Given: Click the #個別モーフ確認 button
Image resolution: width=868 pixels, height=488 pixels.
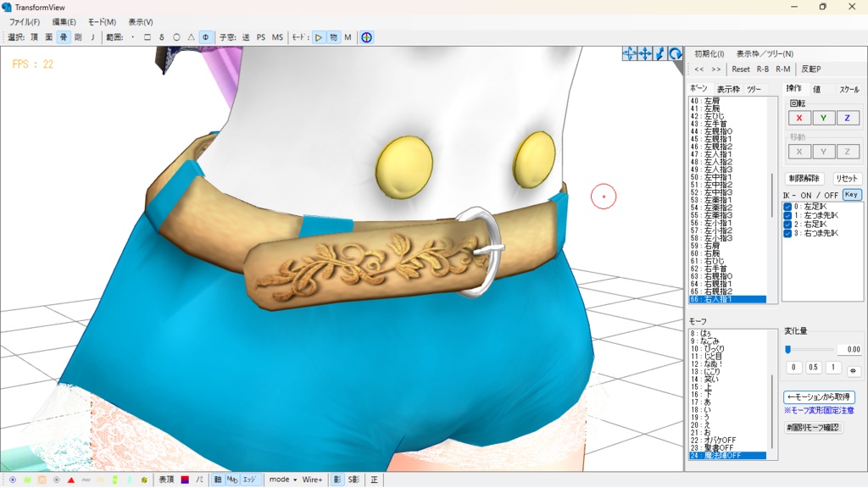Looking at the screenshot, I should [x=813, y=427].
